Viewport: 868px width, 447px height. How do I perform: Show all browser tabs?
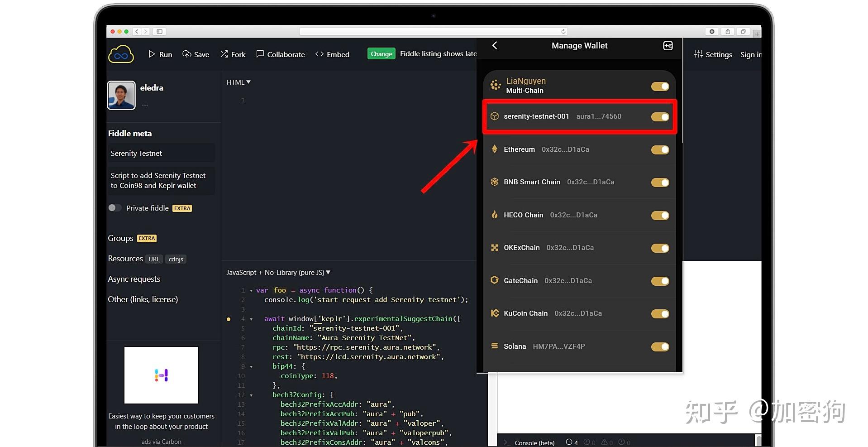click(743, 31)
